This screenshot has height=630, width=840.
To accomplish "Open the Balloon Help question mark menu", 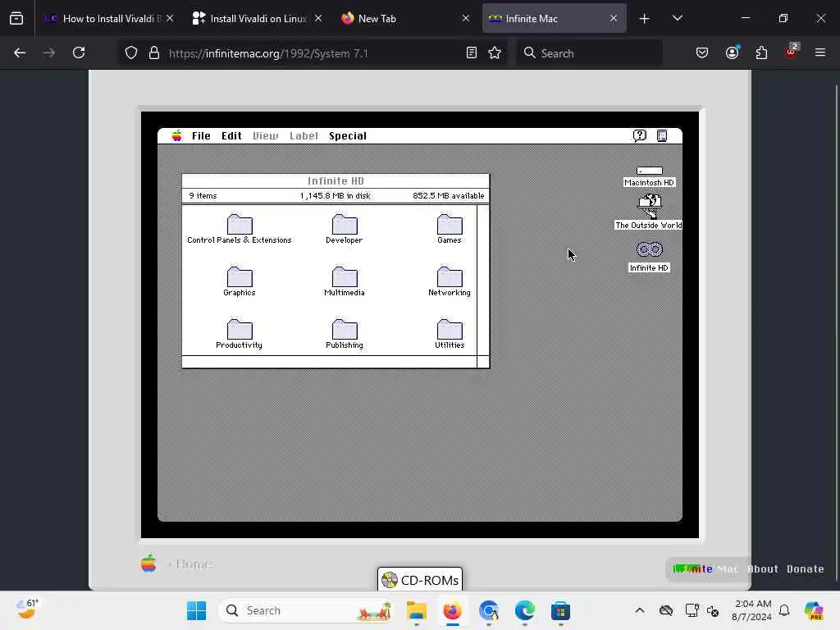I will coord(640,136).
